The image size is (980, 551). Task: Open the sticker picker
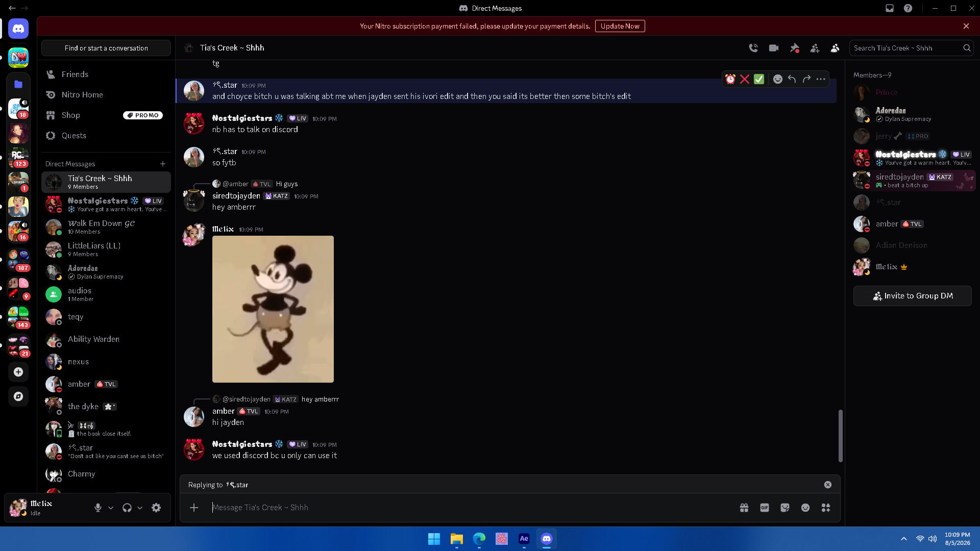point(785,508)
